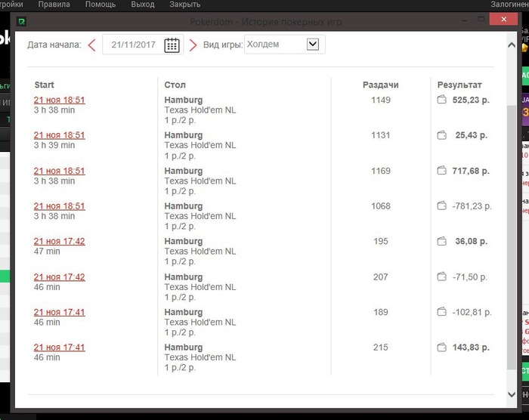529x420 pixels.
Task: Click the result value -781,23 р.
Action: point(472,205)
